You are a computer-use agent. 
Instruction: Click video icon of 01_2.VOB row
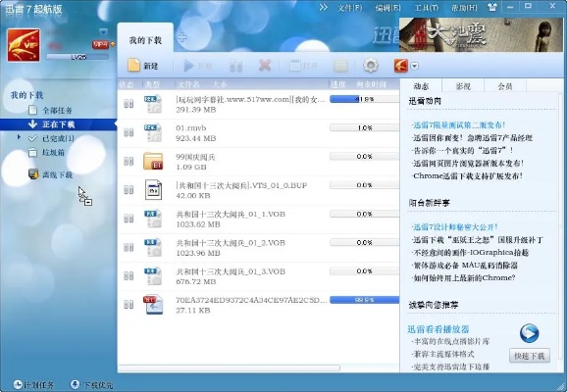click(153, 248)
